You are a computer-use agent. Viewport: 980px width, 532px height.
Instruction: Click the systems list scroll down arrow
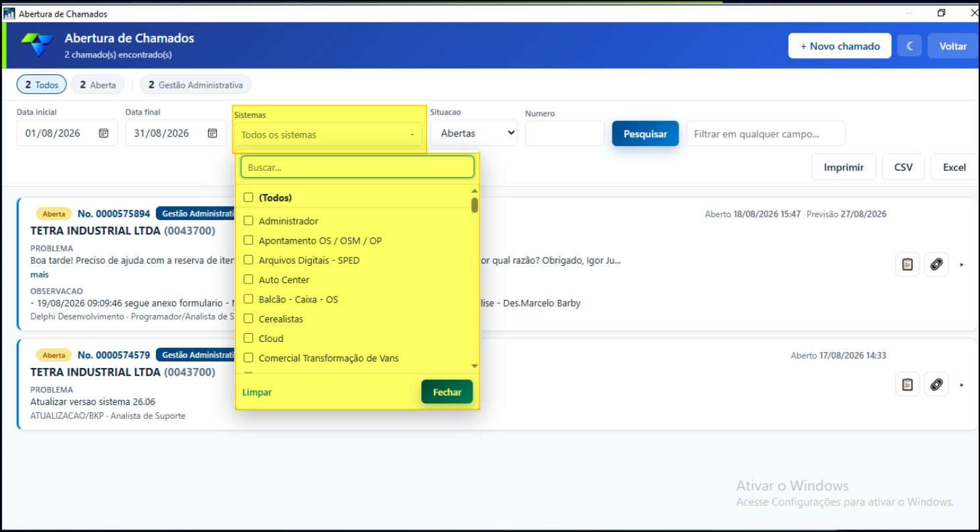pos(475,366)
